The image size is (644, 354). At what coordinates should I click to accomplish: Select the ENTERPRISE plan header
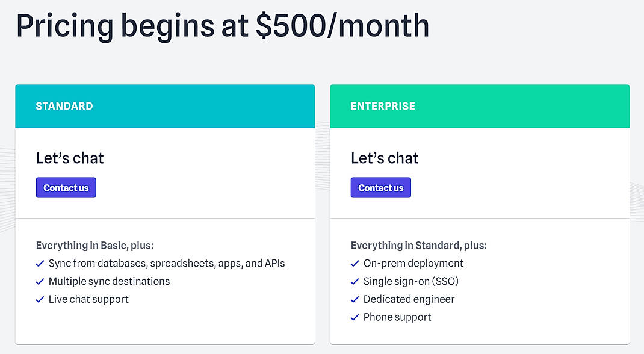click(383, 105)
